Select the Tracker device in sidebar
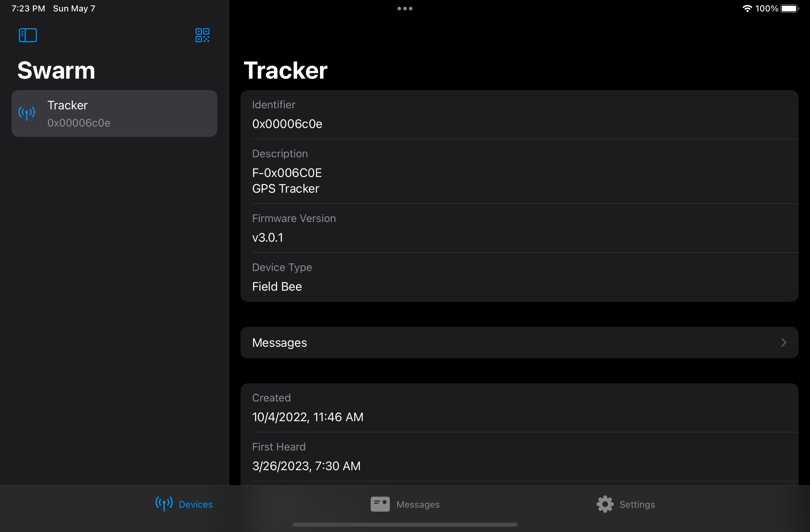Screen dimensions: 810x532 coord(114,113)
